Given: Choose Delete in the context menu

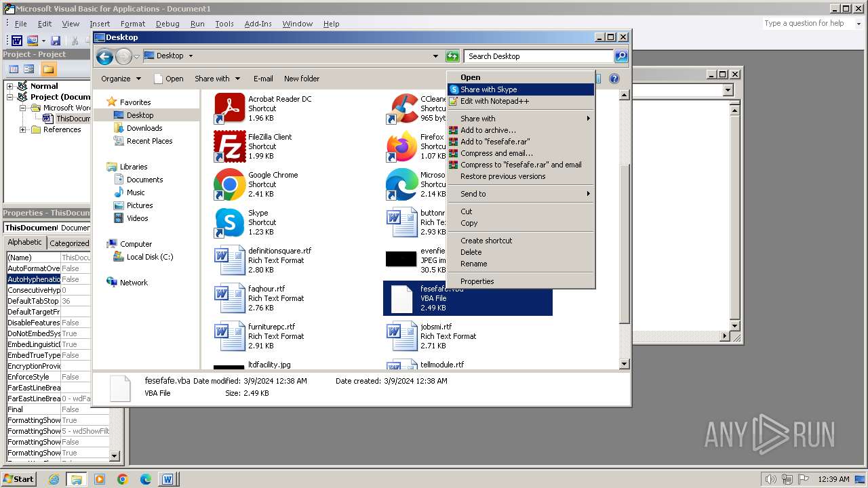Looking at the screenshot, I should point(521,252).
